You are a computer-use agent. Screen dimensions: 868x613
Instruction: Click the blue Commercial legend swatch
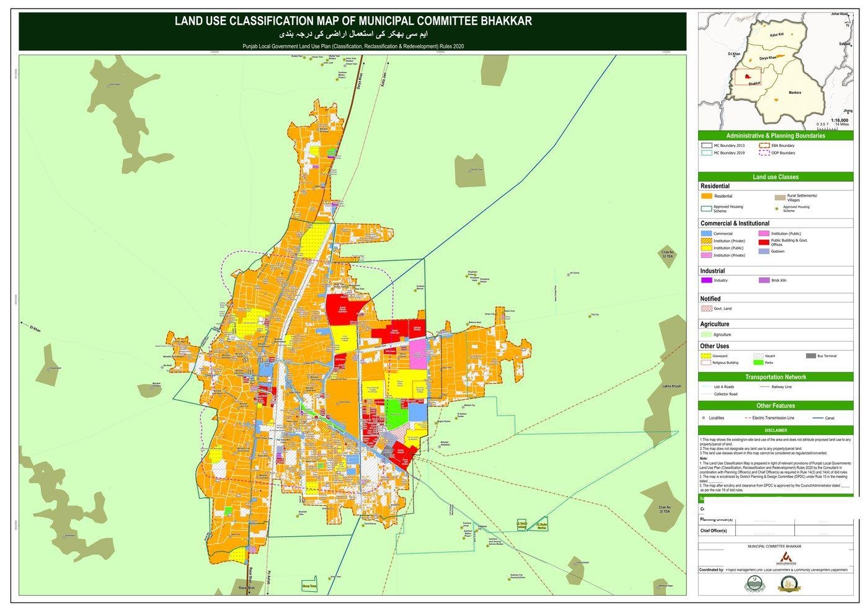coord(706,234)
